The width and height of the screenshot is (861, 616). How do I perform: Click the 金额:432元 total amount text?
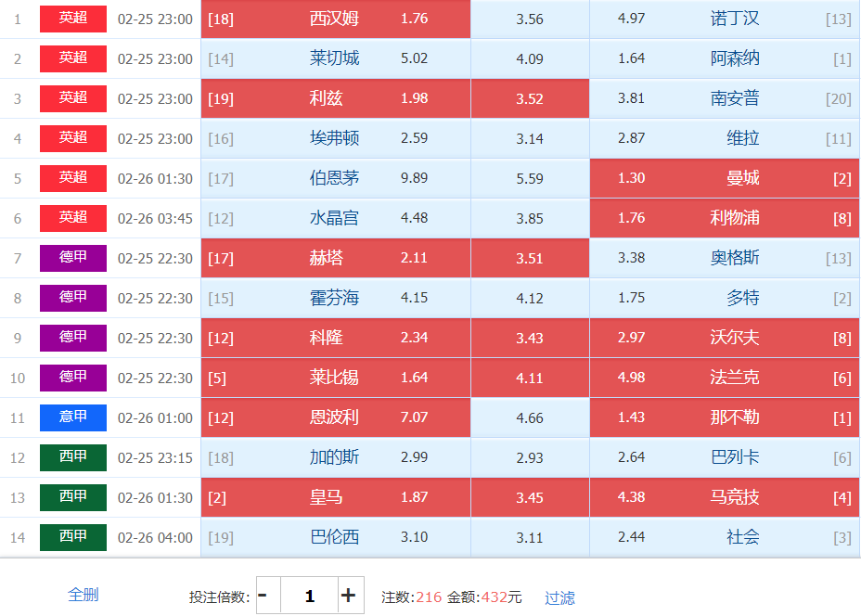(484, 597)
